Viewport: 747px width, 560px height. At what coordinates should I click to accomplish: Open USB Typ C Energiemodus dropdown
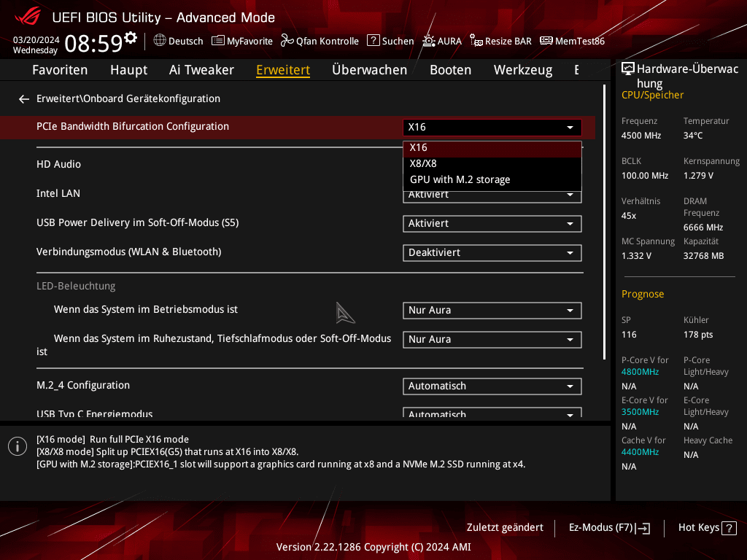pyautogui.click(x=492, y=413)
